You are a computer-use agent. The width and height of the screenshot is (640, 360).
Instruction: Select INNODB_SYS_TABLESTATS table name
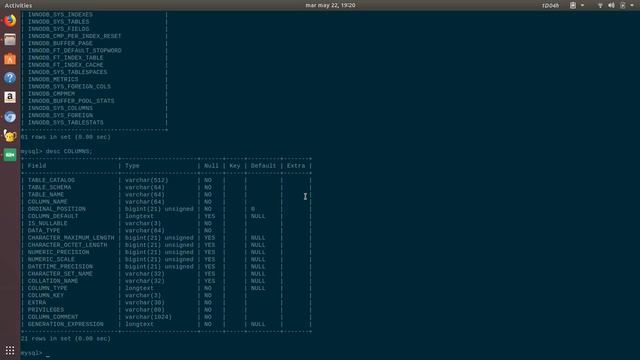pyautogui.click(x=66, y=122)
